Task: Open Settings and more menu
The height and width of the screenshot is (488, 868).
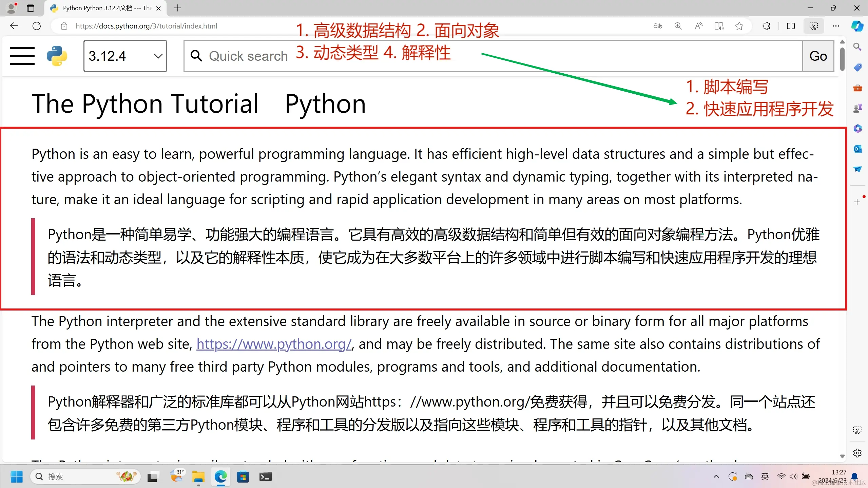Action: 836,26
